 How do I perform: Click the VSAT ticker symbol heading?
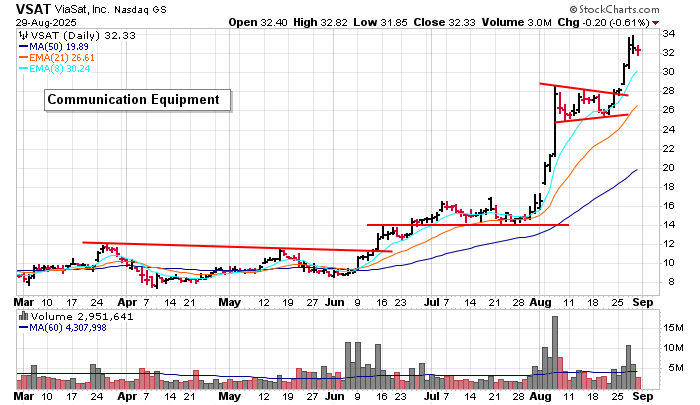pyautogui.click(x=33, y=9)
